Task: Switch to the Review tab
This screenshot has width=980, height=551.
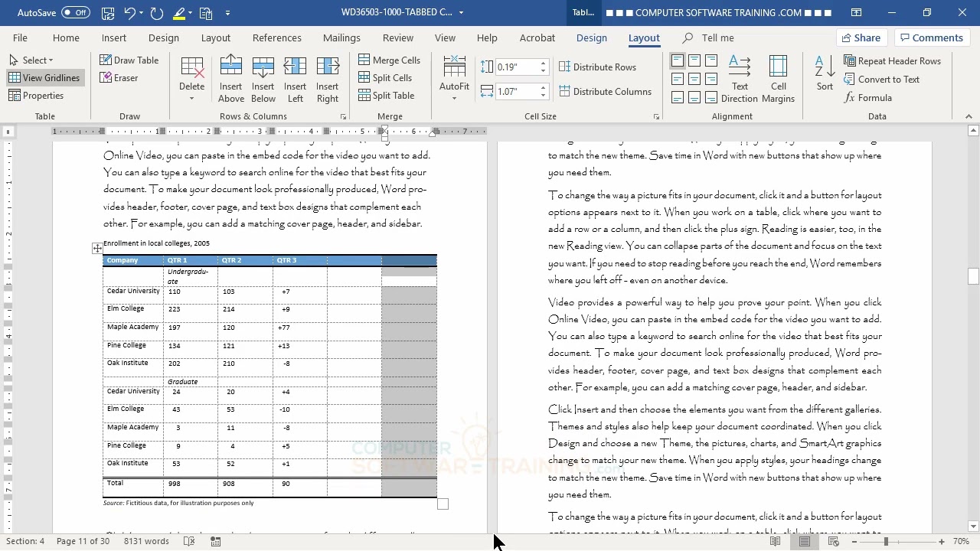Action: click(x=398, y=37)
